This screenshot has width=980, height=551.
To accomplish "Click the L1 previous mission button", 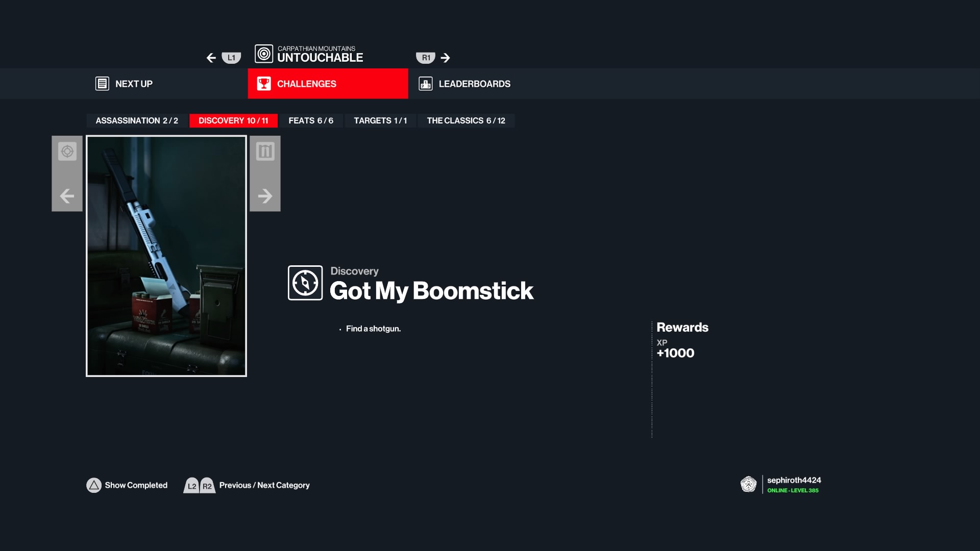I will point(231,58).
